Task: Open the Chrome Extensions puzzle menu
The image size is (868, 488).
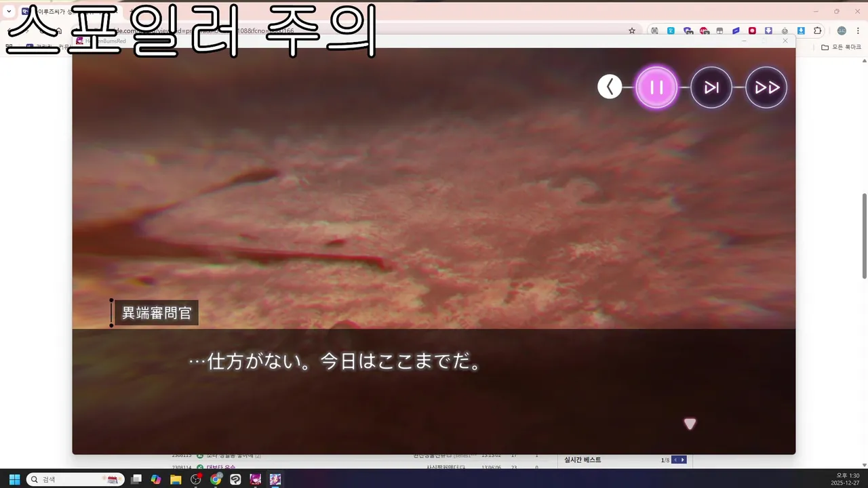Action: [817, 30]
